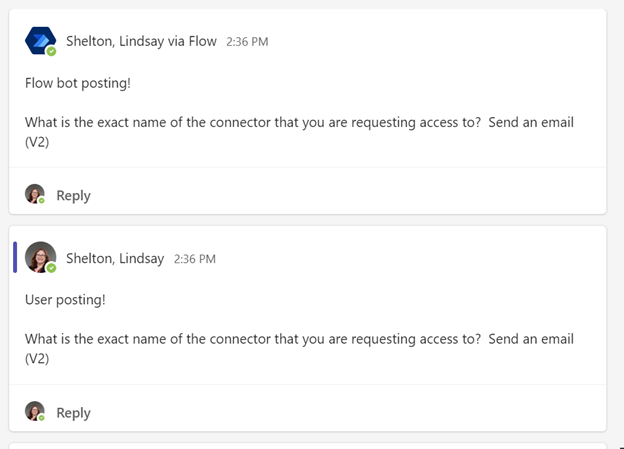Click the presence badge on Lindsay's large photo

(51, 268)
